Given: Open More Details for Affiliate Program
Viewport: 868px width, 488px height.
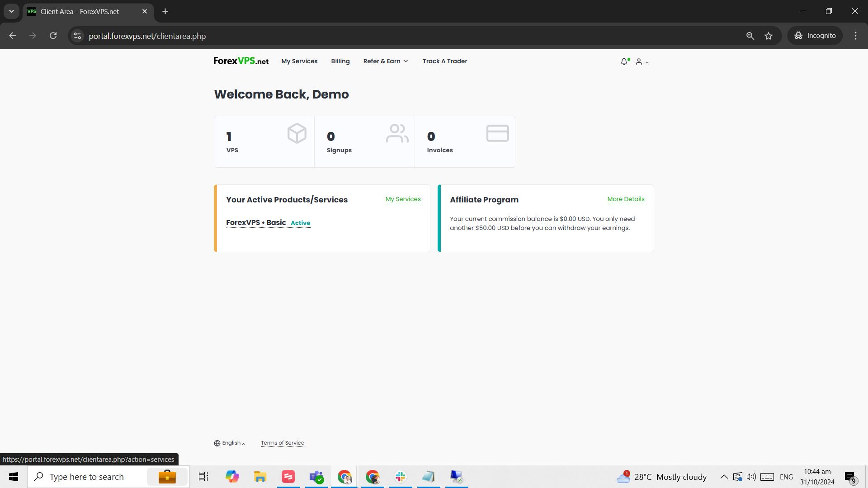Looking at the screenshot, I should (626, 199).
